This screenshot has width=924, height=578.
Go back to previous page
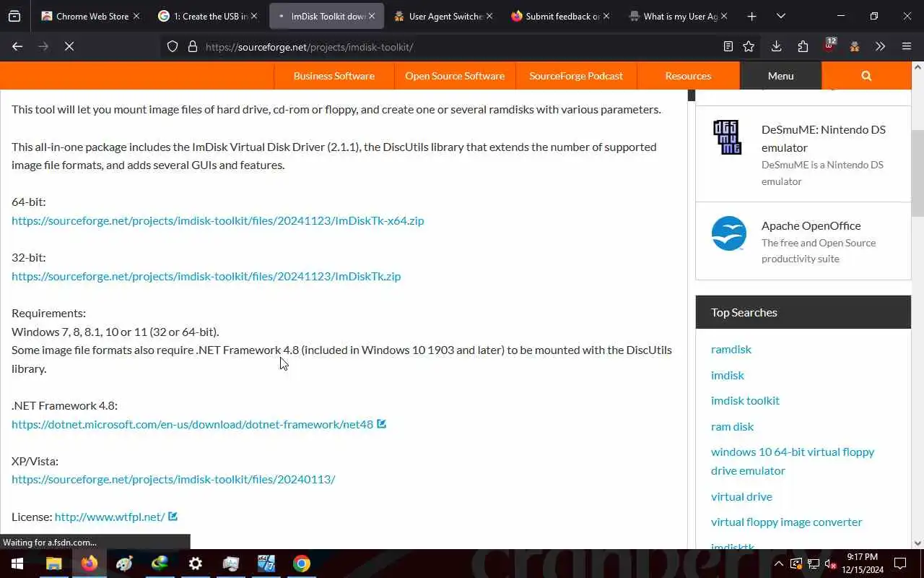[17, 46]
